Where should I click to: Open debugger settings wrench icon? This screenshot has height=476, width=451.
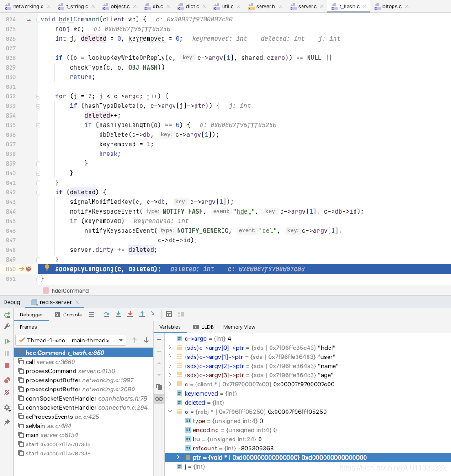tap(7, 326)
